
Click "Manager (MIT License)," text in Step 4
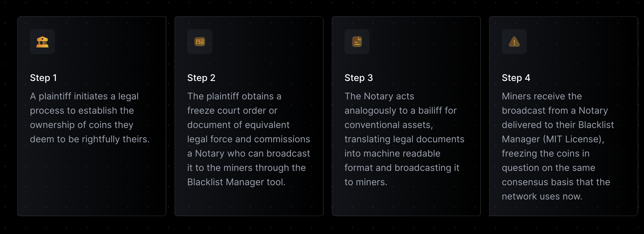tap(553, 139)
